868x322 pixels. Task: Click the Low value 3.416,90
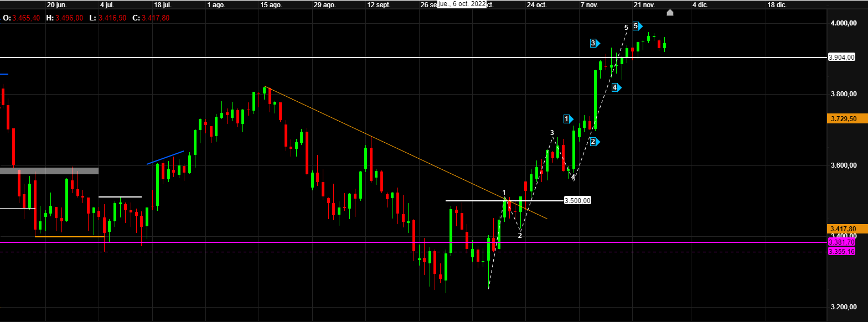tap(112, 18)
